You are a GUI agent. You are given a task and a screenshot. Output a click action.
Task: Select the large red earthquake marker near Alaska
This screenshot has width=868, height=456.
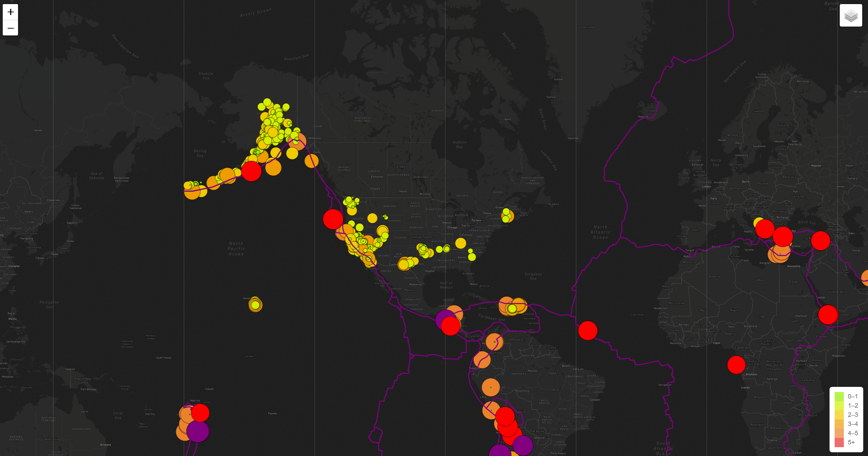click(x=251, y=171)
